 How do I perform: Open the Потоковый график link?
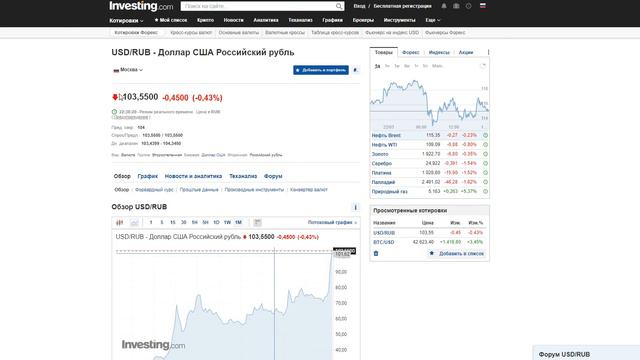tap(332, 222)
